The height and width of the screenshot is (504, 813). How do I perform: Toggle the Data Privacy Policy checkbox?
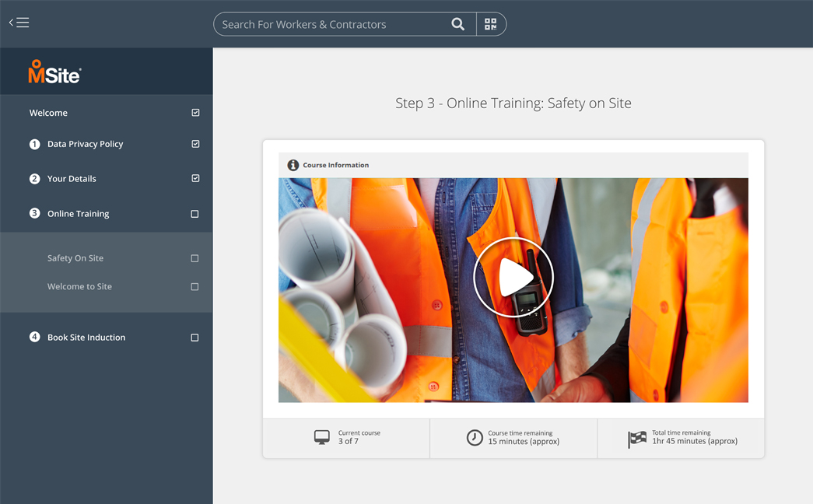click(x=195, y=144)
